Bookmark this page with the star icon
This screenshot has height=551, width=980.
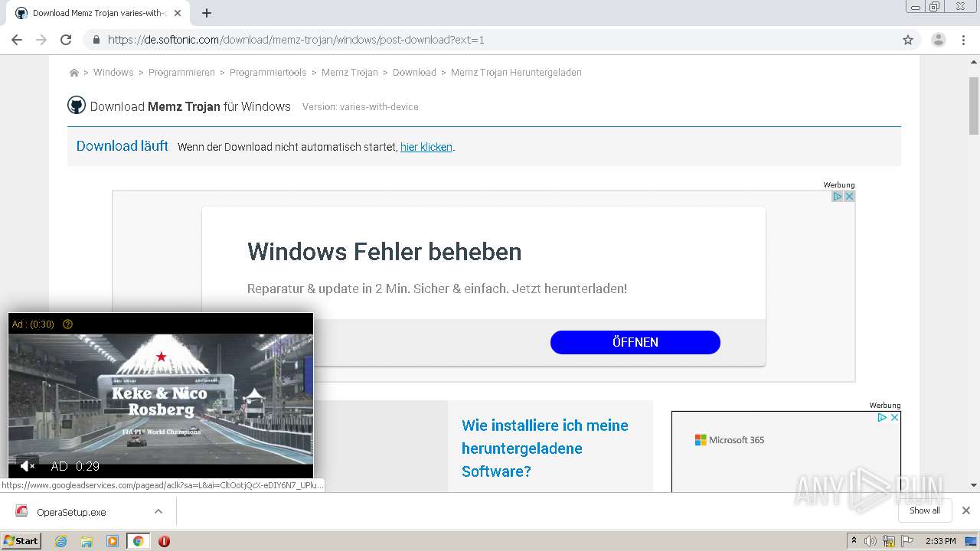click(908, 40)
